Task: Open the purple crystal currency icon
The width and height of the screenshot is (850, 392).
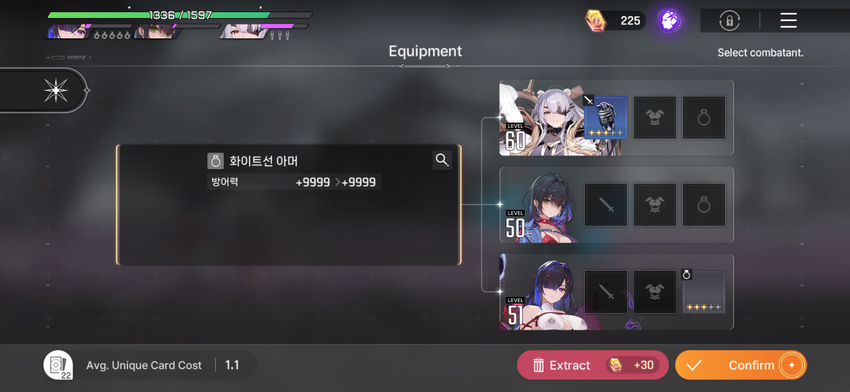Action: [x=669, y=21]
